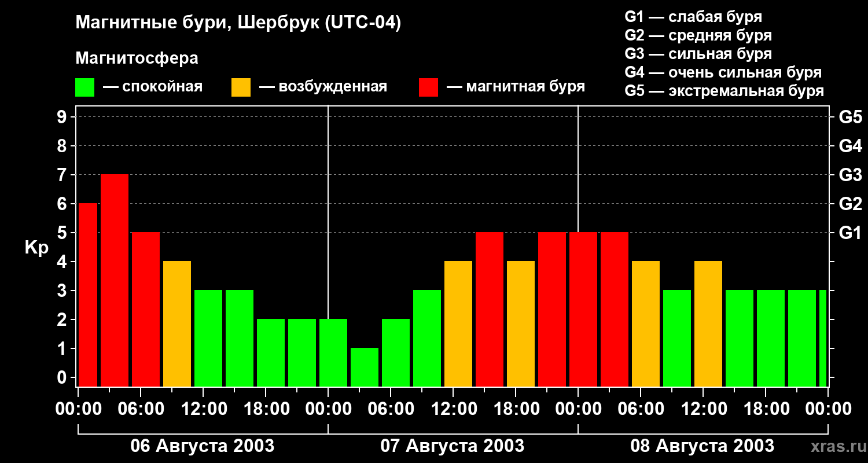Click the 'G2' label beside the Kp 6 gridline

850,204
